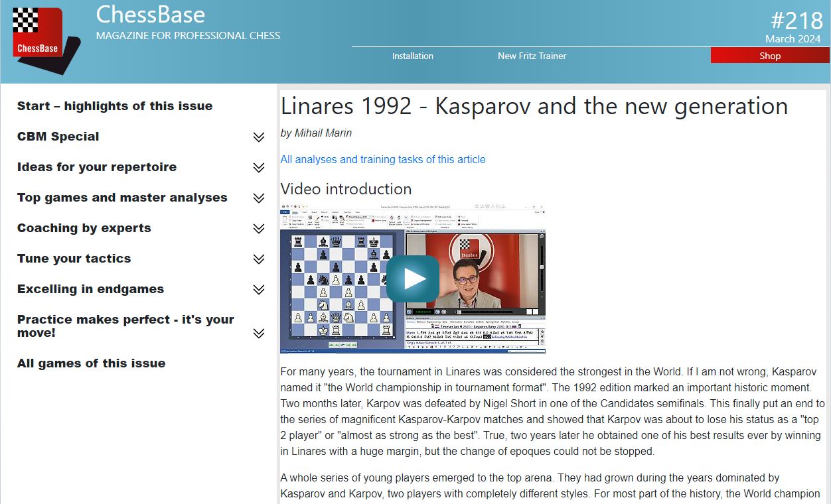The image size is (831, 504).
Task: Expand the CBM Special chevron
Action: (259, 137)
